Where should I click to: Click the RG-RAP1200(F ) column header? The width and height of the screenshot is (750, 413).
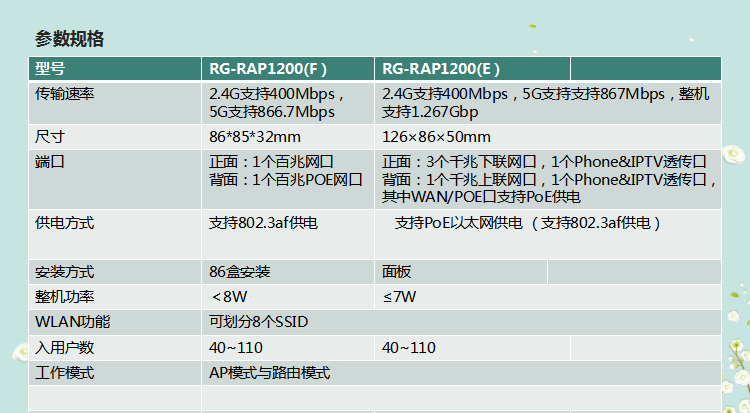(268, 69)
